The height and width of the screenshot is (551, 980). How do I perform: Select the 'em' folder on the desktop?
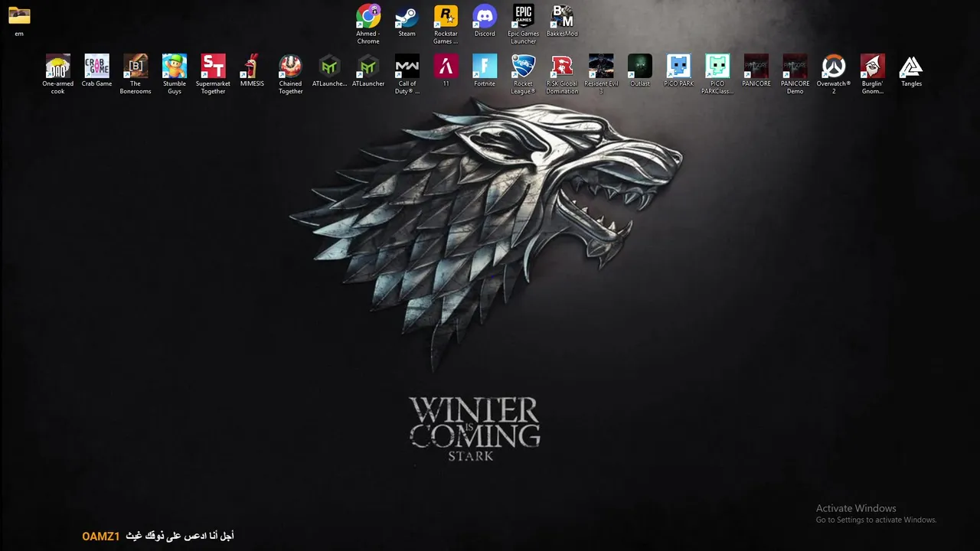click(x=19, y=16)
